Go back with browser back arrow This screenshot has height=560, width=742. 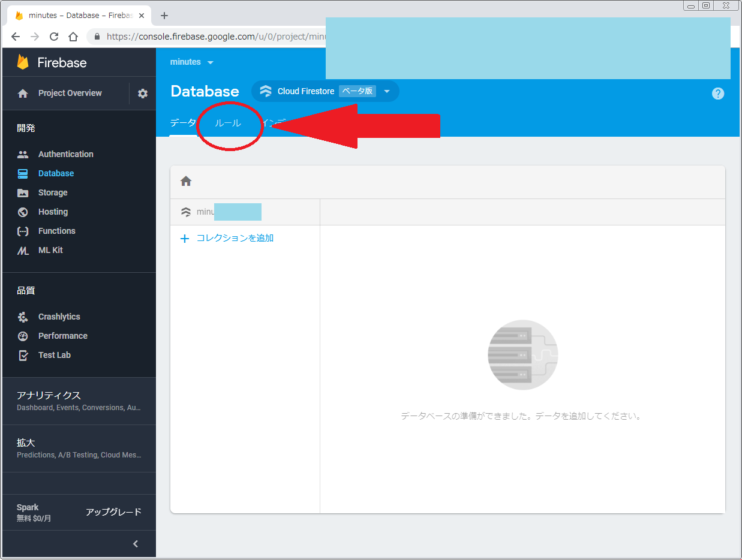tap(16, 37)
